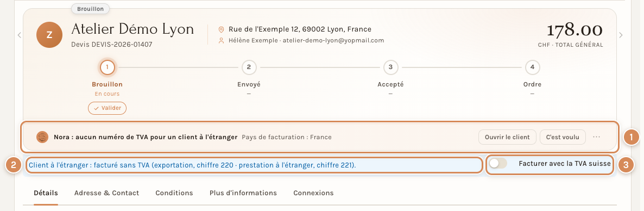
Task: Toggle Facturer avec la TVA suisse switch
Action: click(x=498, y=164)
